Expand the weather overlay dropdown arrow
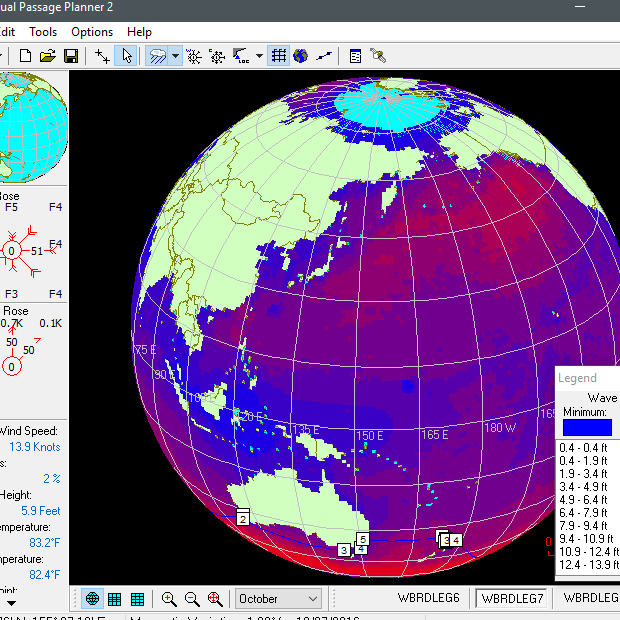 click(x=176, y=56)
